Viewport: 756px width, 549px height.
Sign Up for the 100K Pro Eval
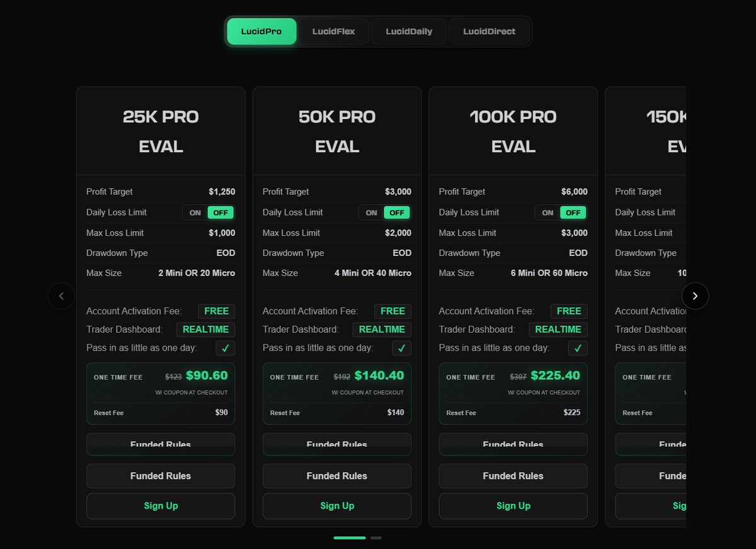(513, 506)
